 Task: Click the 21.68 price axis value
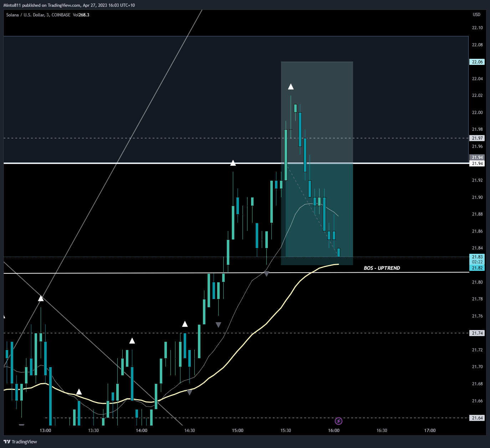point(477,384)
